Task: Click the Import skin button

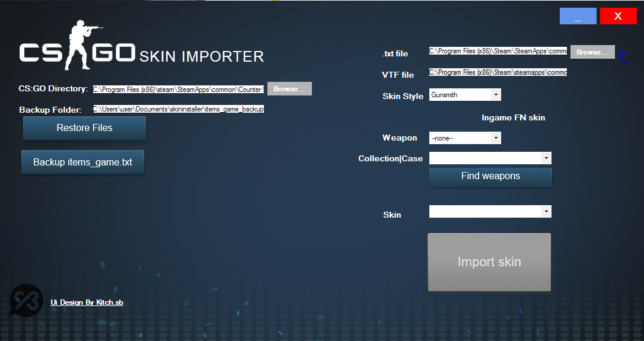Action: tap(489, 262)
